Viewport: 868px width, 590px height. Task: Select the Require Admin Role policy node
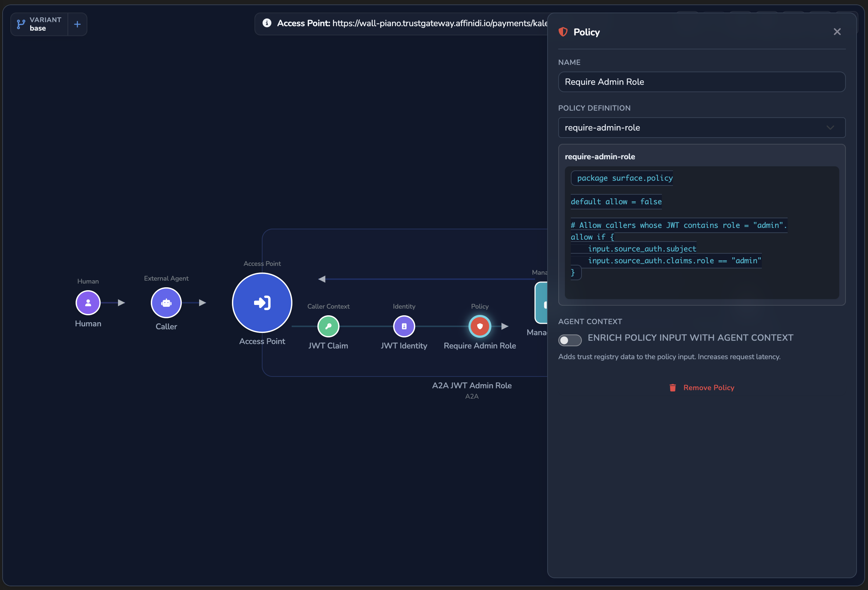(480, 326)
